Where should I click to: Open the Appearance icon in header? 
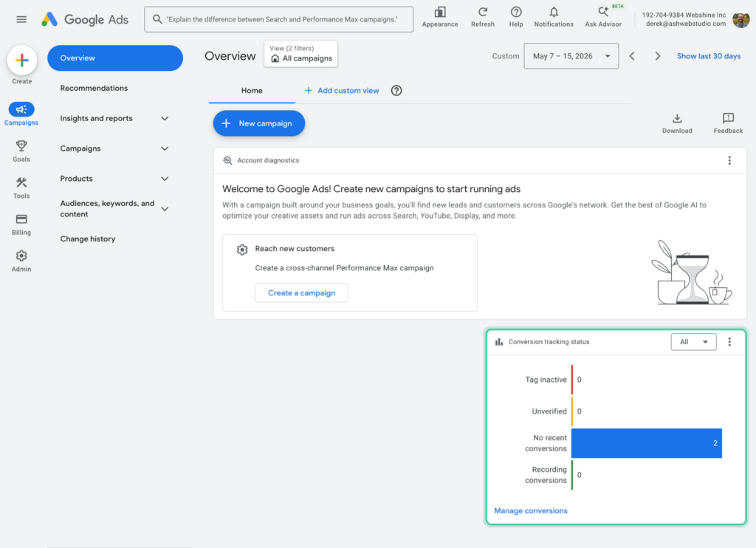(x=440, y=12)
